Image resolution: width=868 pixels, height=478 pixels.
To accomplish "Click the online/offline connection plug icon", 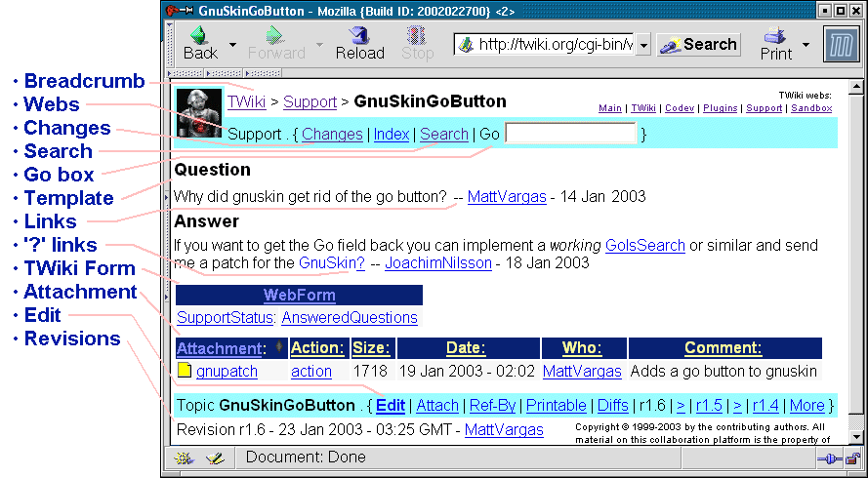I will coord(829,458).
